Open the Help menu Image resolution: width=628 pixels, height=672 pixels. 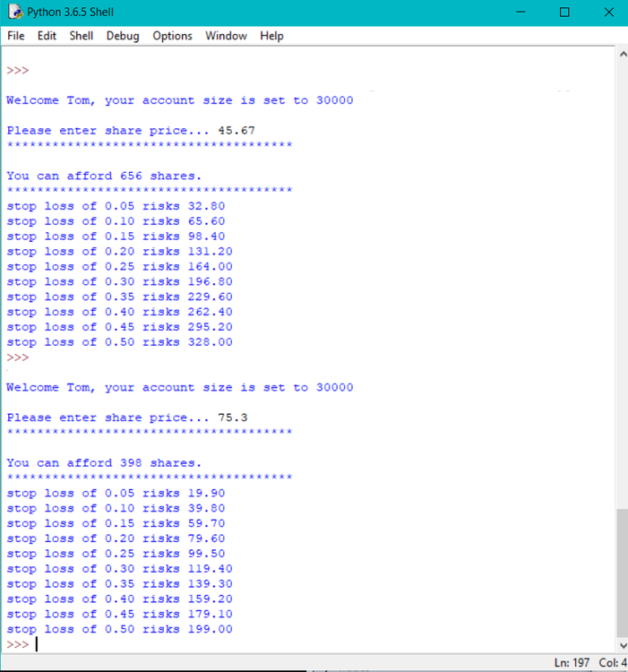click(271, 36)
